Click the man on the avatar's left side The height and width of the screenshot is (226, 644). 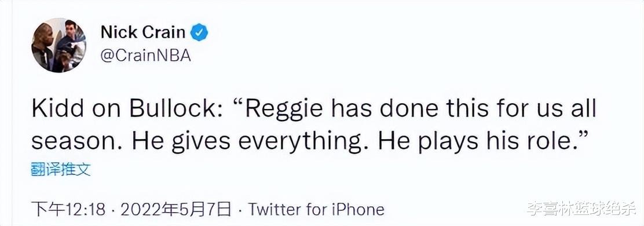[x=43, y=46]
